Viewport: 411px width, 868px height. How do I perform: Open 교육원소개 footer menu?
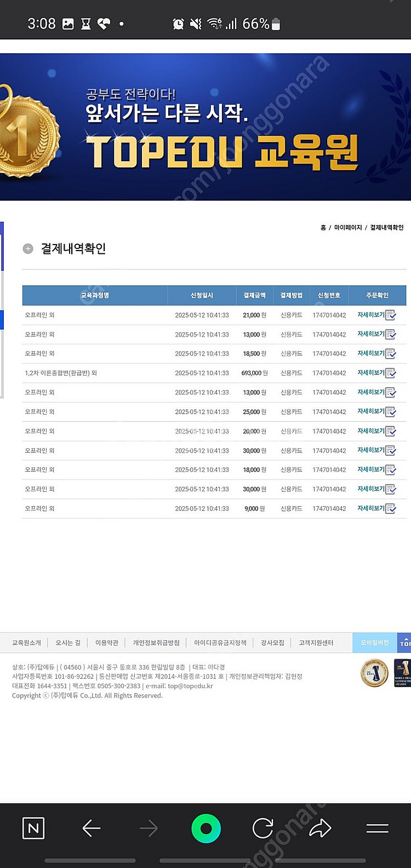pos(26,643)
